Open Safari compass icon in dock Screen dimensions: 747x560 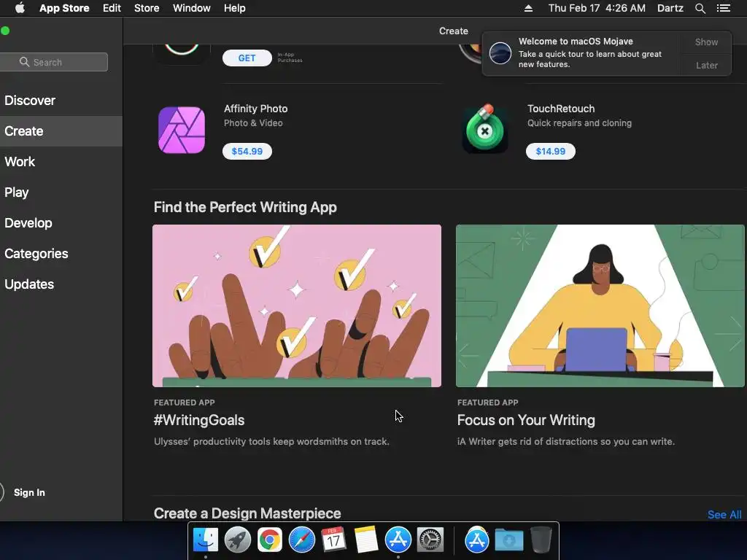(301, 540)
